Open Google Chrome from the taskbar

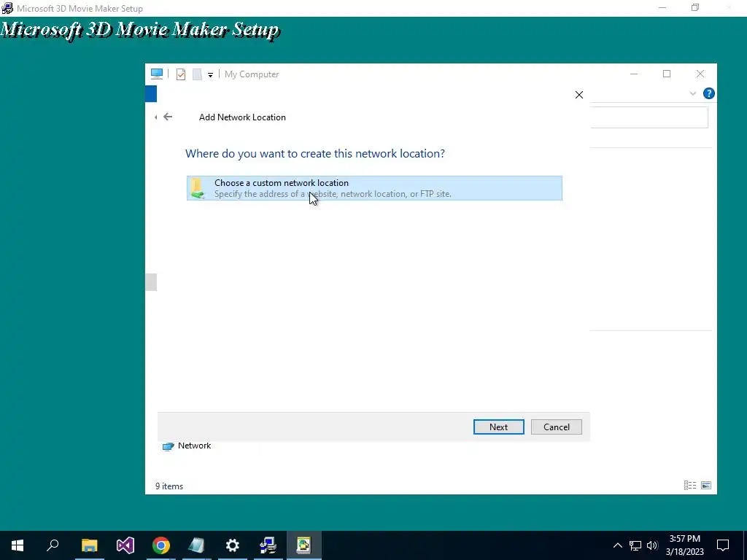[161, 545]
